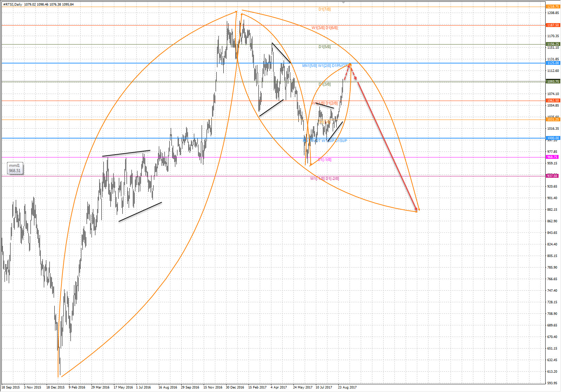Click the 23 Aug 2017 date label
Screen dimensions: 561x392
347,387
